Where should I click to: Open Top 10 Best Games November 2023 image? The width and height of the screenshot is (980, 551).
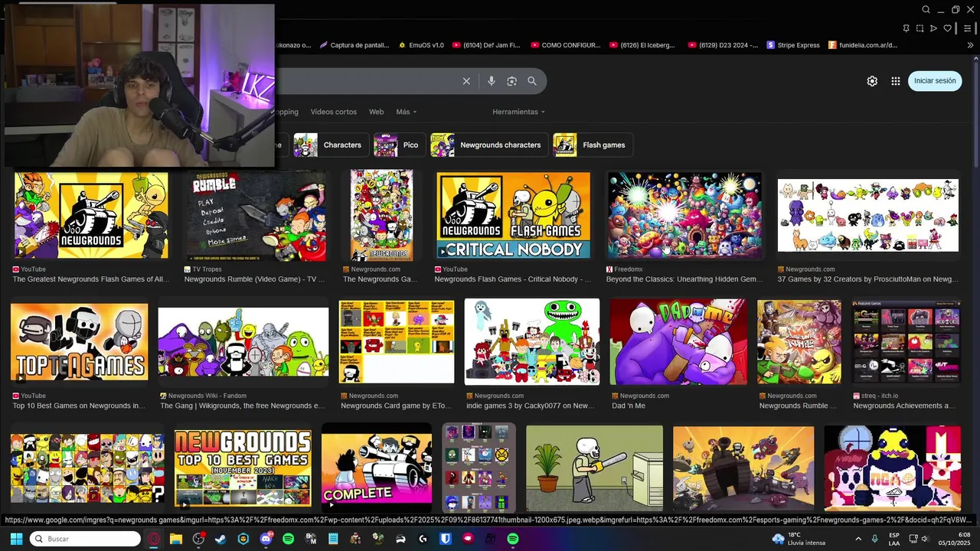coord(243,468)
